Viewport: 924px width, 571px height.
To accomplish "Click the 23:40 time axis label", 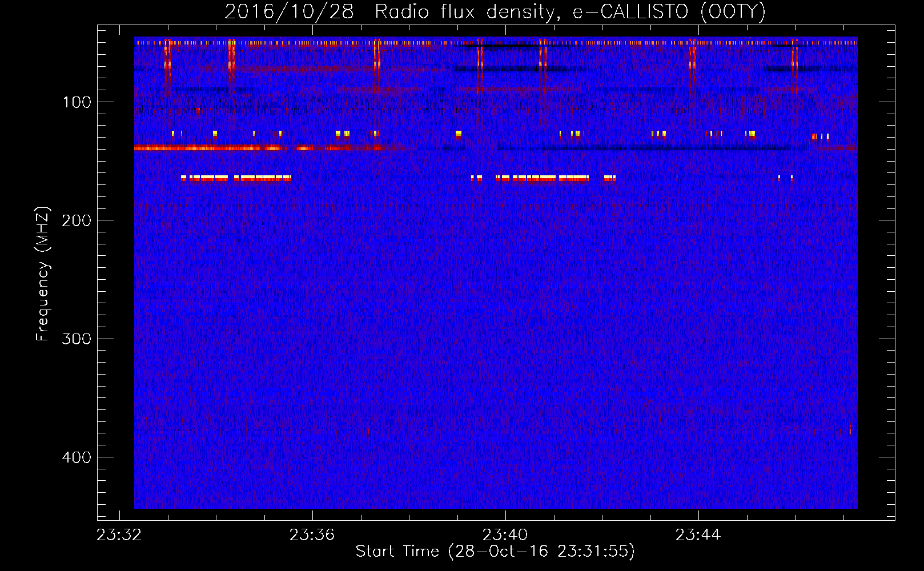I will click(505, 535).
